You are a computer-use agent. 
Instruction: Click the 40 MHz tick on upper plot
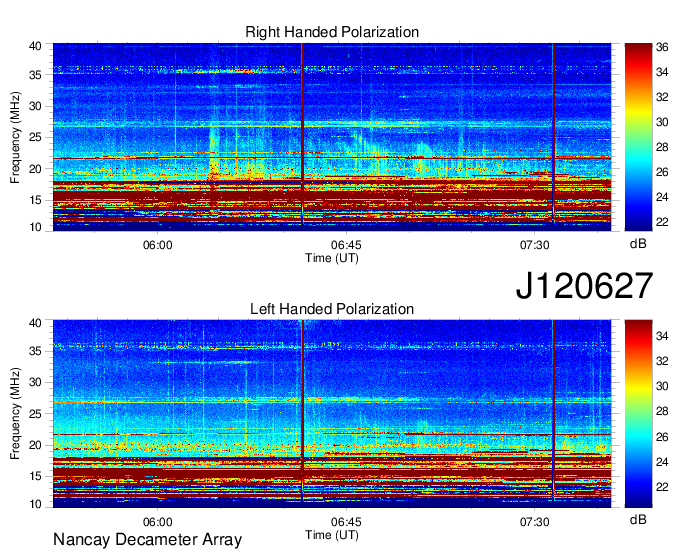pyautogui.click(x=35, y=46)
